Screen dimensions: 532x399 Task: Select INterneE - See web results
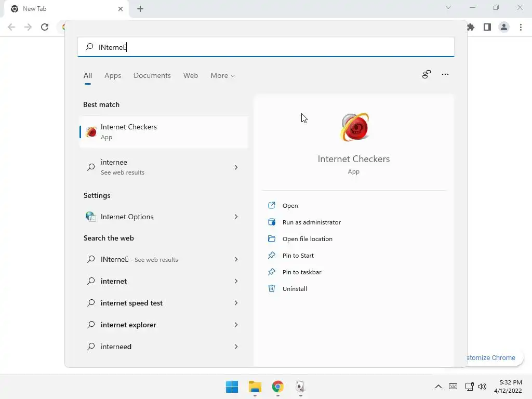click(x=164, y=259)
